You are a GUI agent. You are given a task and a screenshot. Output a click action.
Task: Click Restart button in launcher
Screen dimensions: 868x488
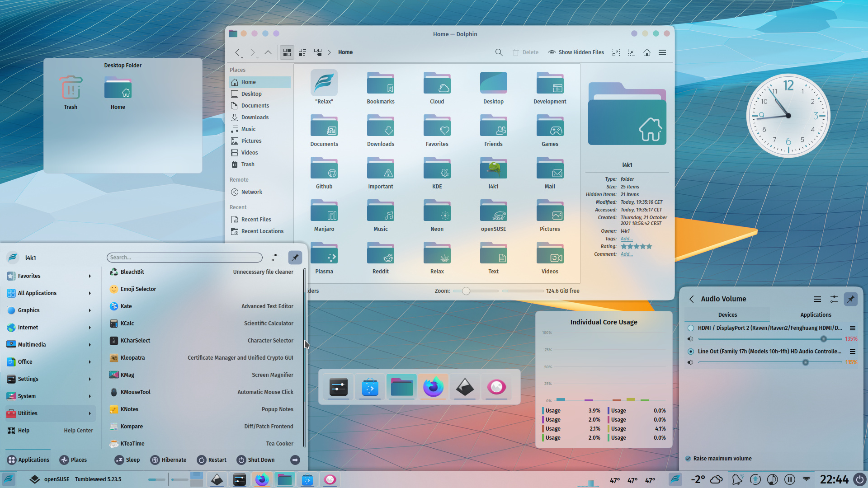pos(212,460)
